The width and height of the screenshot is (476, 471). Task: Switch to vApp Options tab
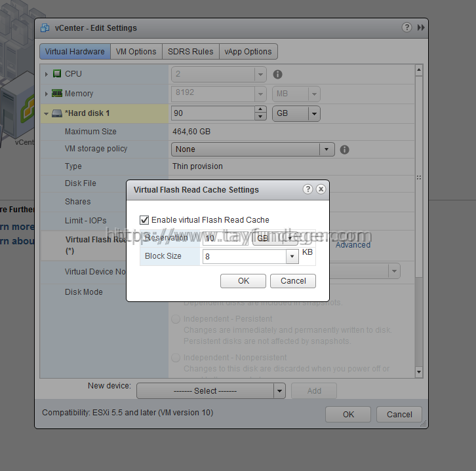point(248,52)
